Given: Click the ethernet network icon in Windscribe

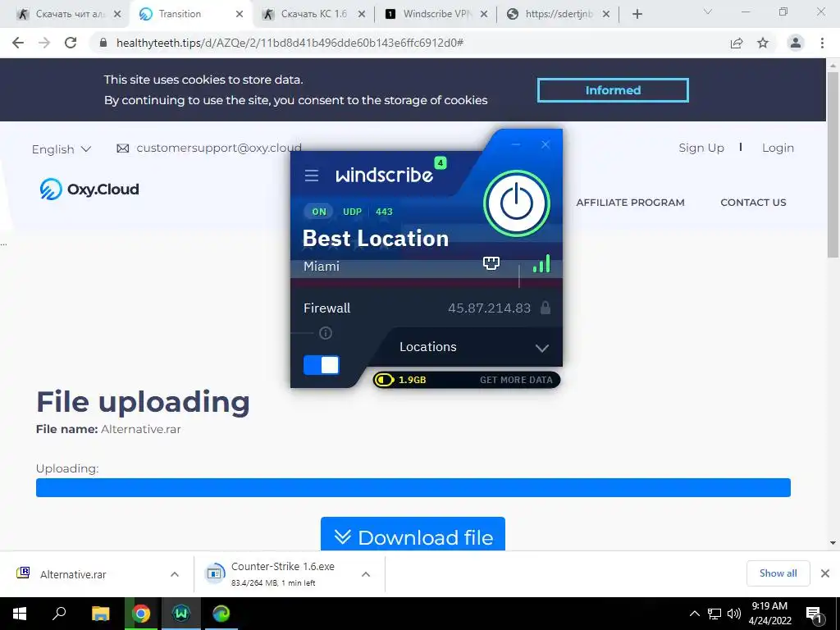Looking at the screenshot, I should tap(491, 262).
